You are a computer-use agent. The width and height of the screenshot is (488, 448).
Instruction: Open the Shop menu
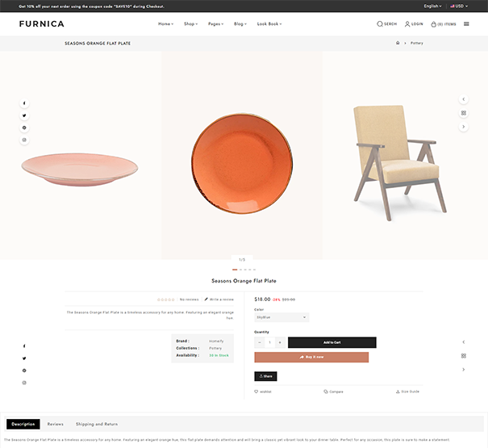[x=191, y=24]
